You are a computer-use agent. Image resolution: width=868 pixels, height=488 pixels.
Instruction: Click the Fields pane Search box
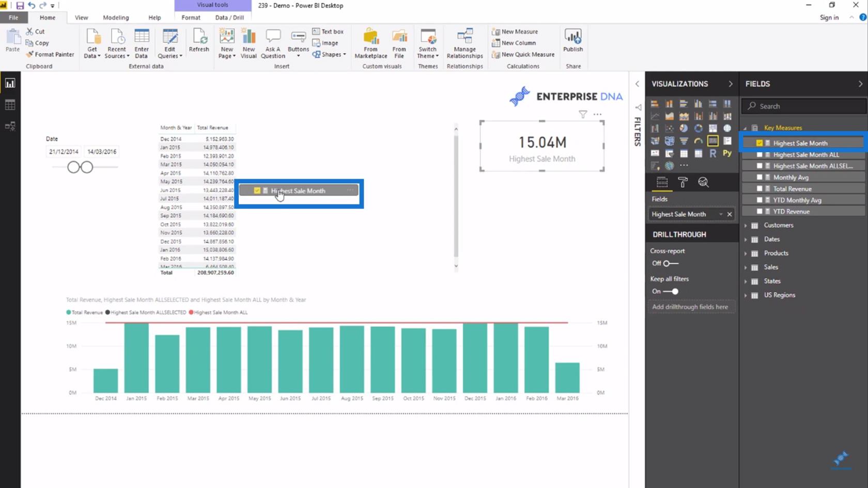[x=804, y=106]
